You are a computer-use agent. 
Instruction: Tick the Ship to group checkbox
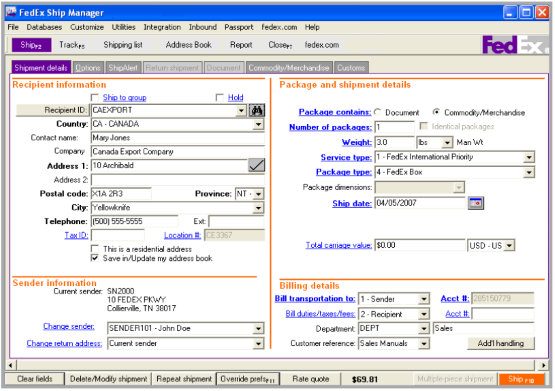pyautogui.click(x=95, y=97)
